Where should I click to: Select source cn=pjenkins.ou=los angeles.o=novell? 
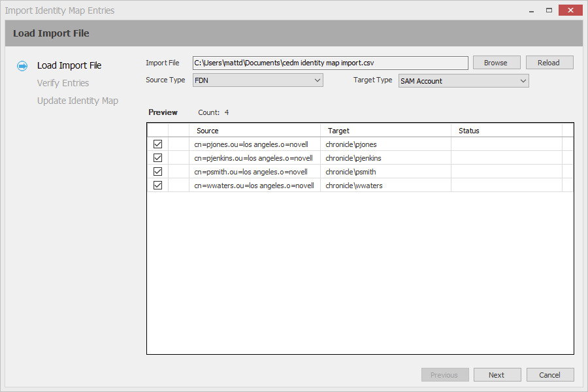[x=253, y=158]
